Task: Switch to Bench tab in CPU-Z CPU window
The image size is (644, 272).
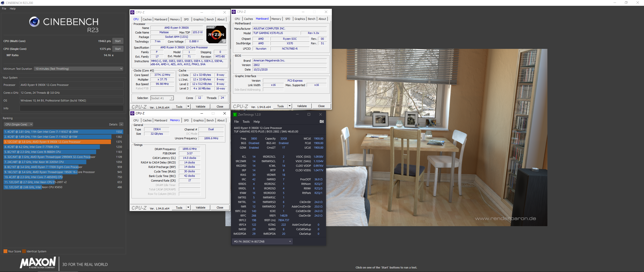Action: 210,19
